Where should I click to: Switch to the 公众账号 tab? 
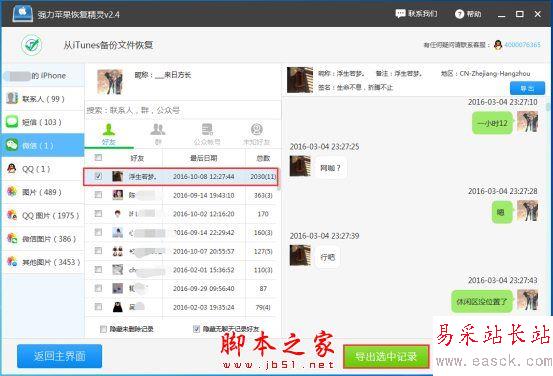point(207,134)
